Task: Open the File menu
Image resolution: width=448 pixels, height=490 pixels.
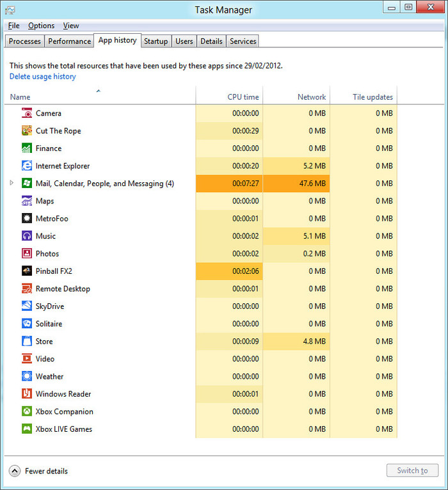Action: click(x=13, y=26)
